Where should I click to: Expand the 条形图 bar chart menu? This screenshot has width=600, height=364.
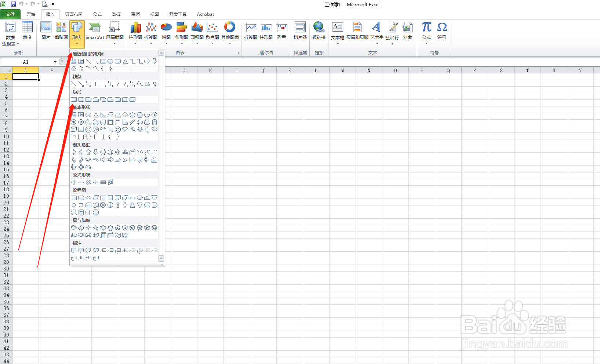[x=181, y=33]
